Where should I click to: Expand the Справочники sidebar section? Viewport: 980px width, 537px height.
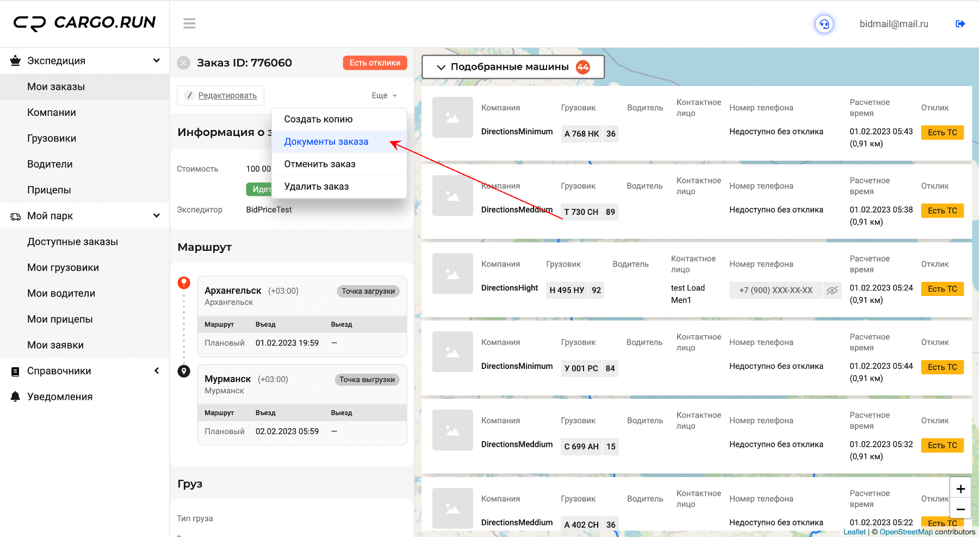click(x=156, y=371)
